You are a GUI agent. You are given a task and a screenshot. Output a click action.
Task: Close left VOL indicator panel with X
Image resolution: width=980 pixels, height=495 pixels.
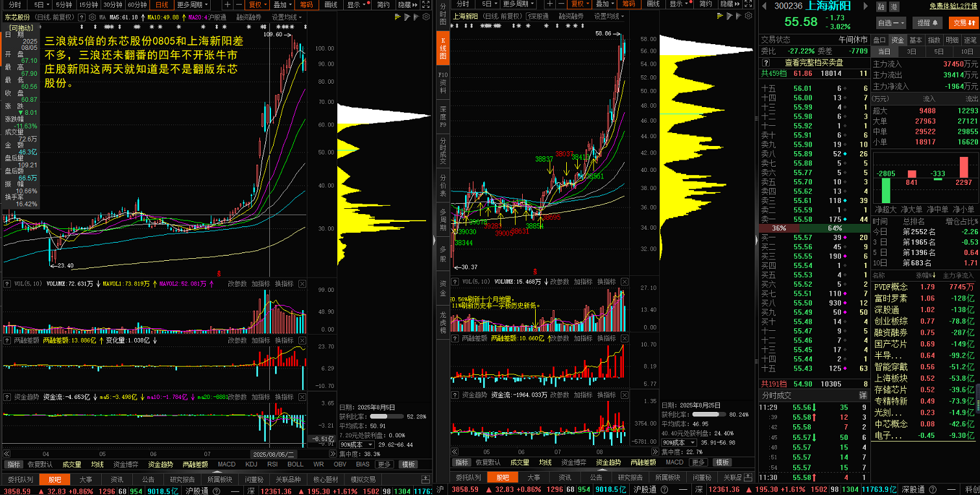302,284
